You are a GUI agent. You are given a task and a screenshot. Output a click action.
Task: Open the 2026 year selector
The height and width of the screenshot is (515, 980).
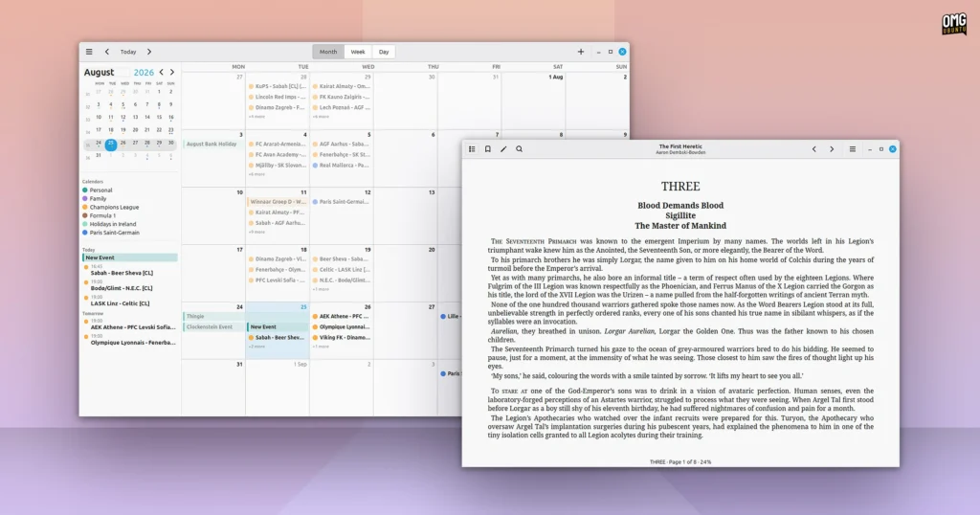pos(144,73)
